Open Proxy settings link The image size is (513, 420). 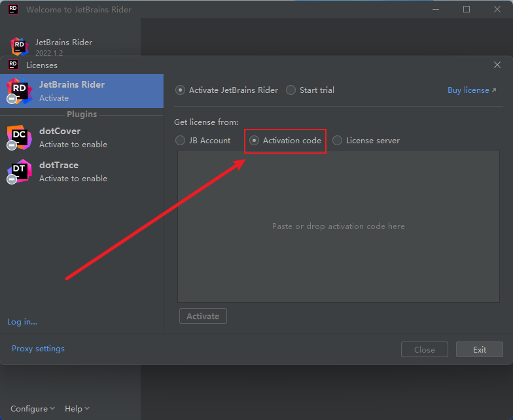click(38, 349)
